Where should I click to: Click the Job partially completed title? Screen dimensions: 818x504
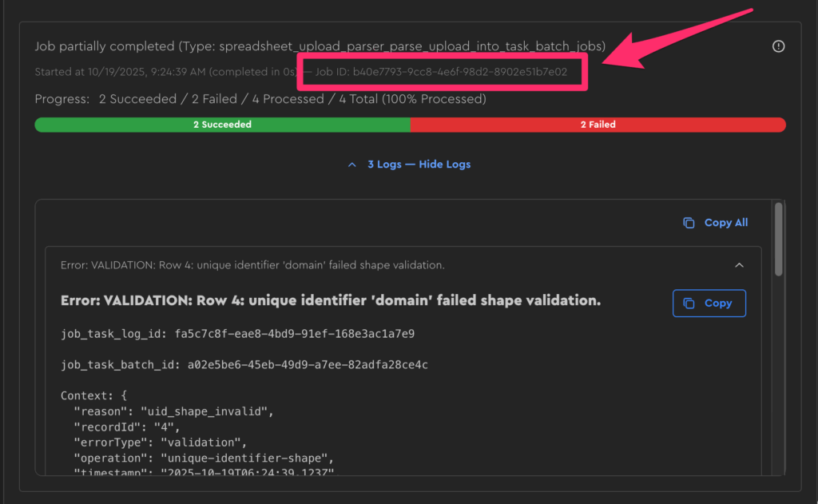tap(320, 46)
